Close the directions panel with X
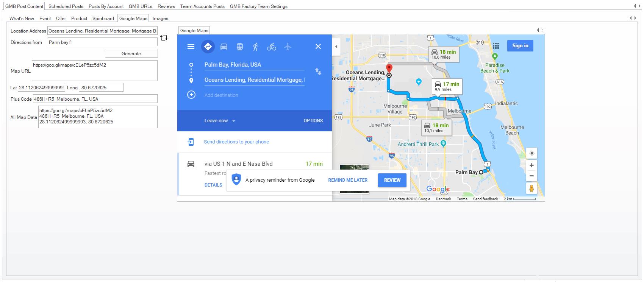 (318, 46)
